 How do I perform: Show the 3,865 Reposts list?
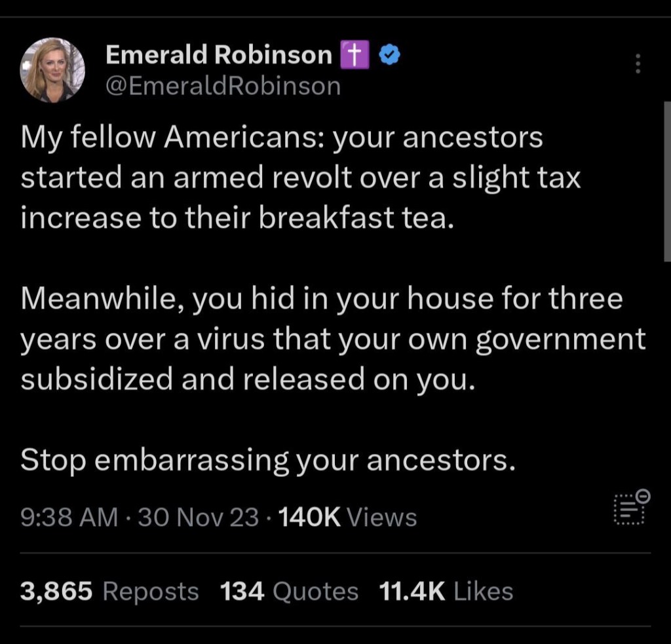109,592
